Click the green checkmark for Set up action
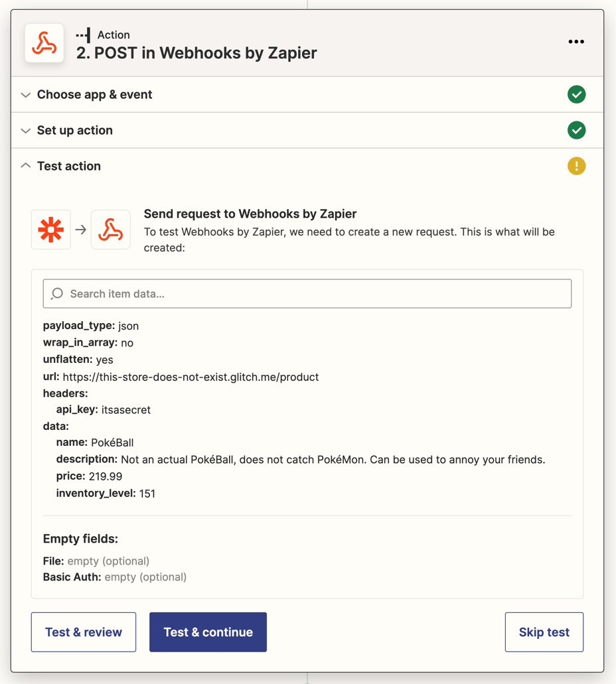616x684 pixels. tap(576, 131)
